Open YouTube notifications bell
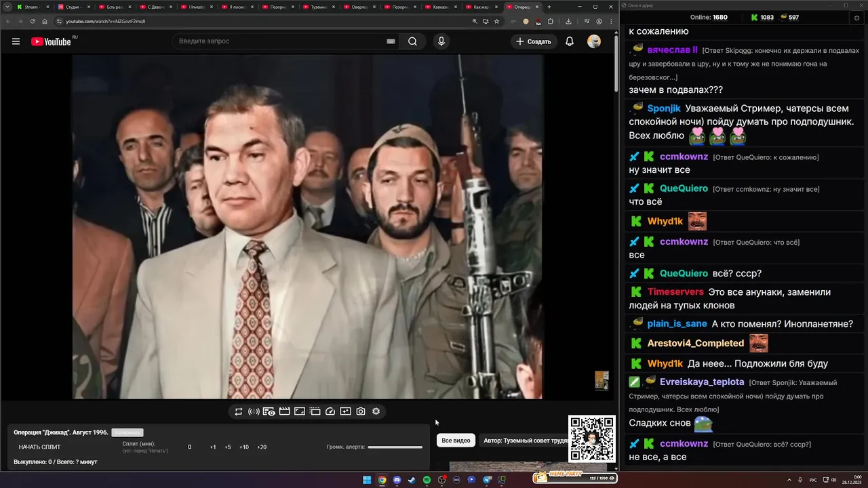Viewport: 868px width, 488px height. (570, 41)
